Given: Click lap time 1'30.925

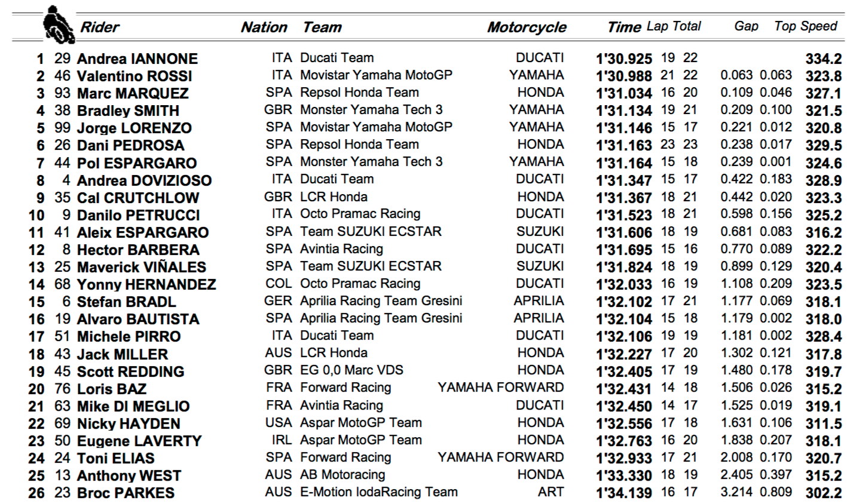Looking at the screenshot, I should [624, 59].
